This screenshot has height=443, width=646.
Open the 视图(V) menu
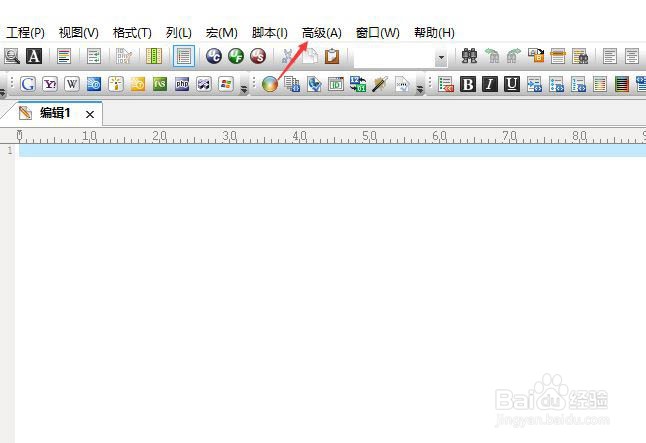point(78,33)
